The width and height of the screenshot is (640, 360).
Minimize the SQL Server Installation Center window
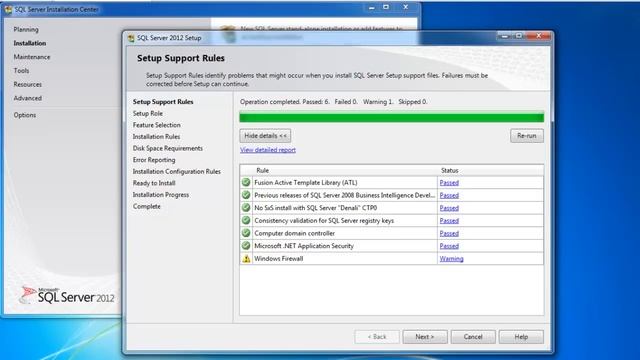click(x=371, y=7)
